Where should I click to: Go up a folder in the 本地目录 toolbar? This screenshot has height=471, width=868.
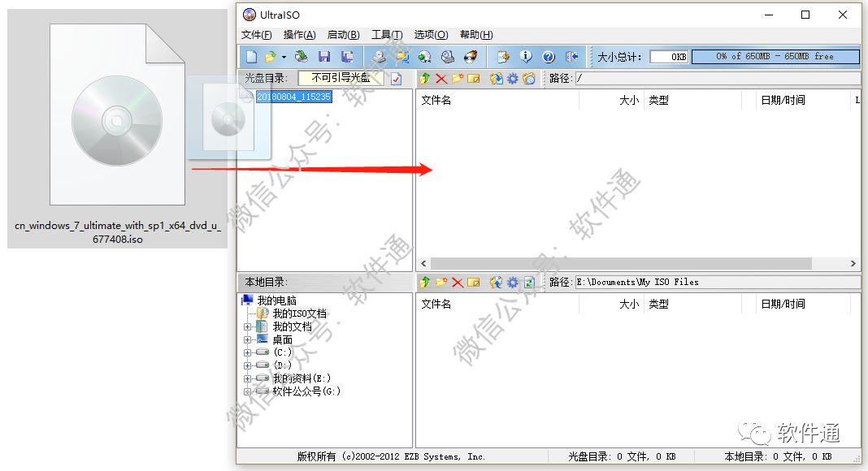pyautogui.click(x=424, y=282)
